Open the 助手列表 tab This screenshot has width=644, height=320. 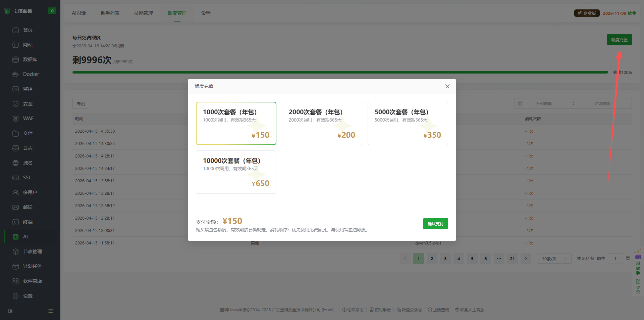pos(110,13)
